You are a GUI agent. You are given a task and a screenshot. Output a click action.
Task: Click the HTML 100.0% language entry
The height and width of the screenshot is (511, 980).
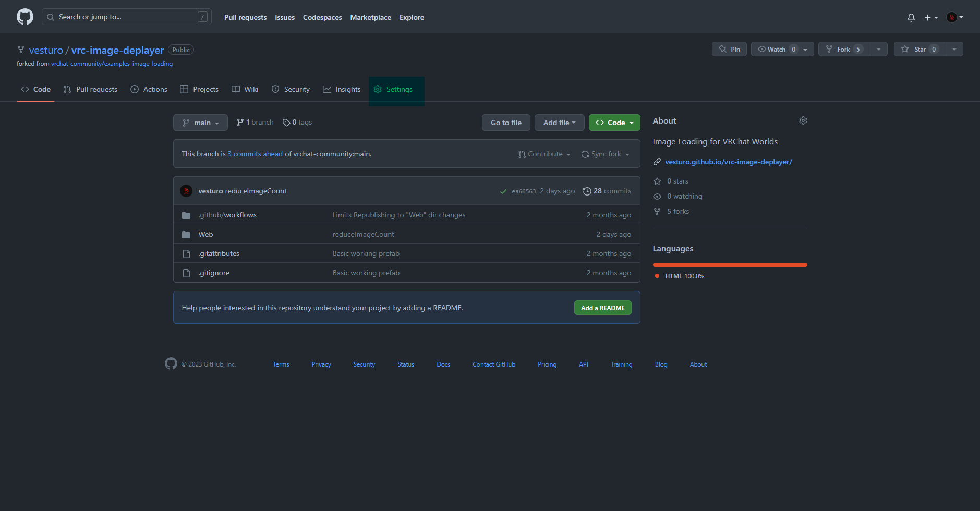(x=680, y=276)
